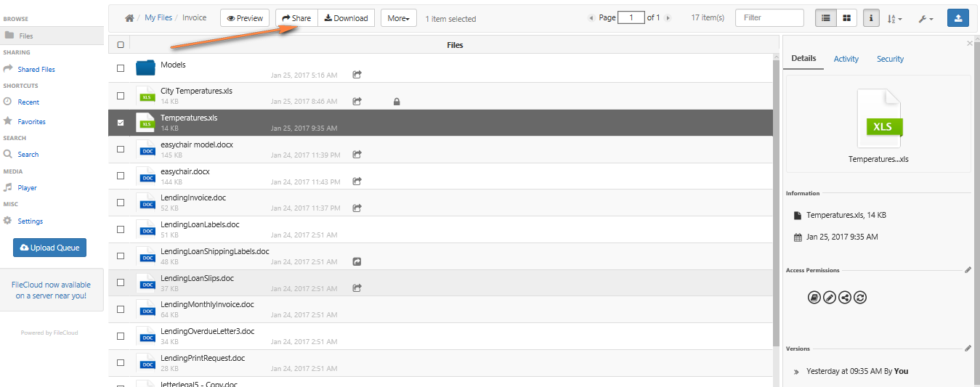This screenshot has width=980, height=387.
Task: Toggle the select-all files checkbox
Action: [x=121, y=45]
